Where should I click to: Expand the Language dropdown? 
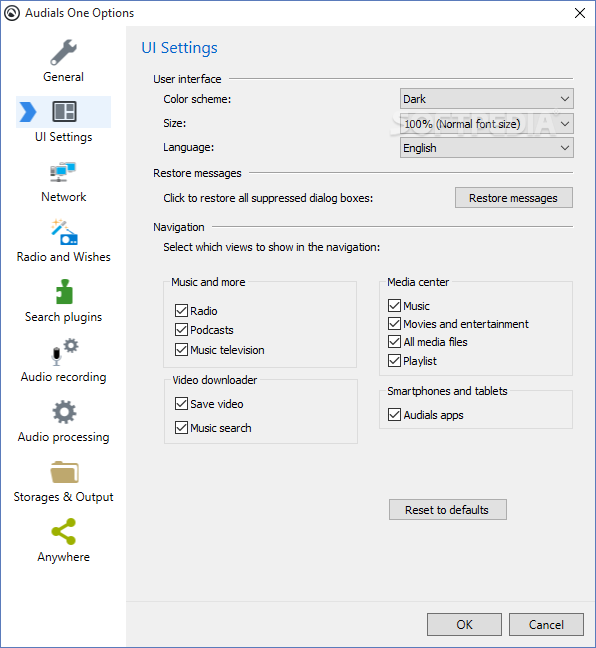(486, 148)
